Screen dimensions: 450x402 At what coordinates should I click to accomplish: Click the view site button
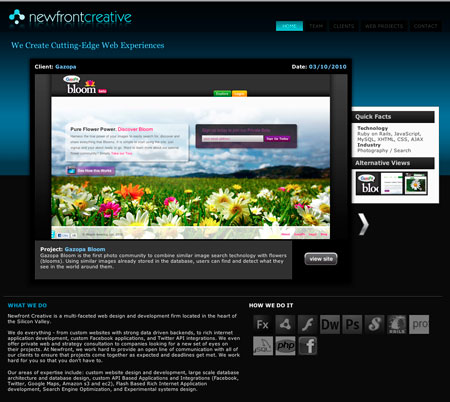321,259
